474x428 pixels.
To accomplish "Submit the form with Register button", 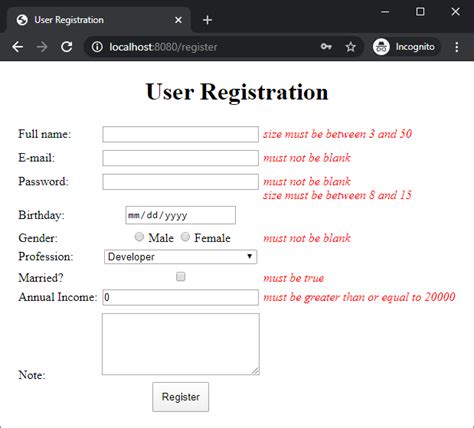I will click(180, 397).
